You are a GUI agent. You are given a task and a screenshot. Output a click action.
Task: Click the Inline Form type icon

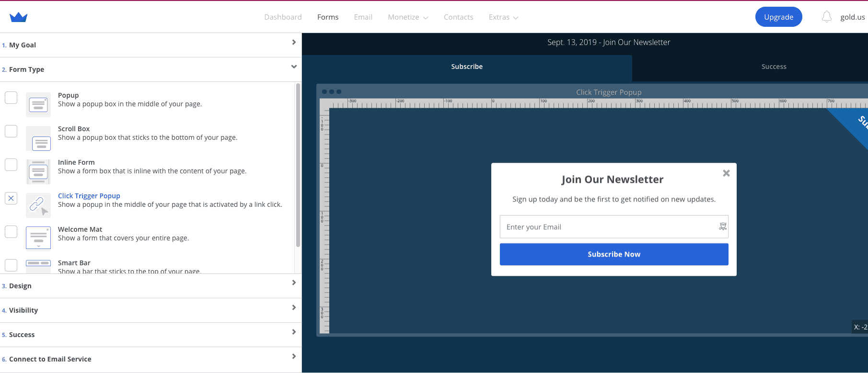tap(38, 172)
